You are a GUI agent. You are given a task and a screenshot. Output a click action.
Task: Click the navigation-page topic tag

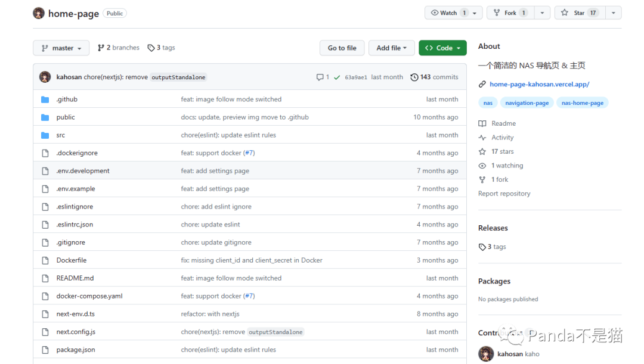[x=527, y=103]
